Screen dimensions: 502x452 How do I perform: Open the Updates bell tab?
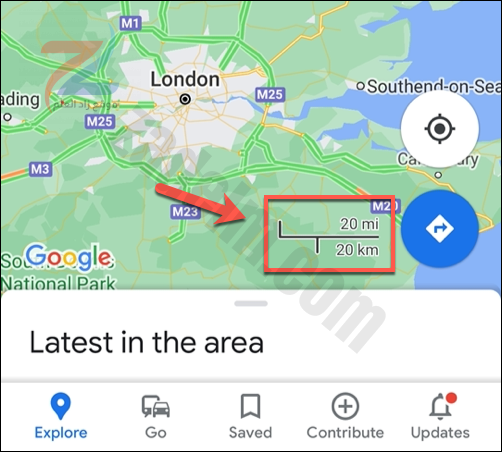[x=442, y=406]
